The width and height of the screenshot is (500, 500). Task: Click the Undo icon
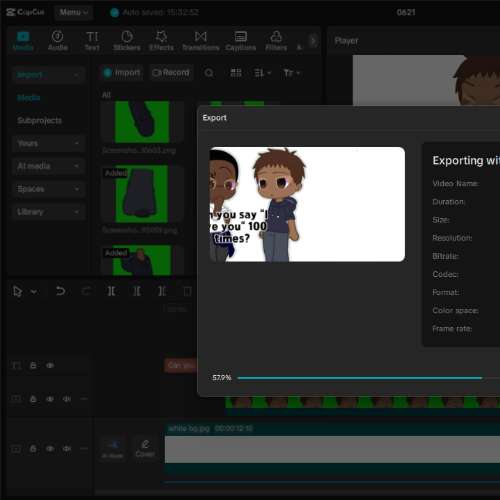click(x=61, y=291)
